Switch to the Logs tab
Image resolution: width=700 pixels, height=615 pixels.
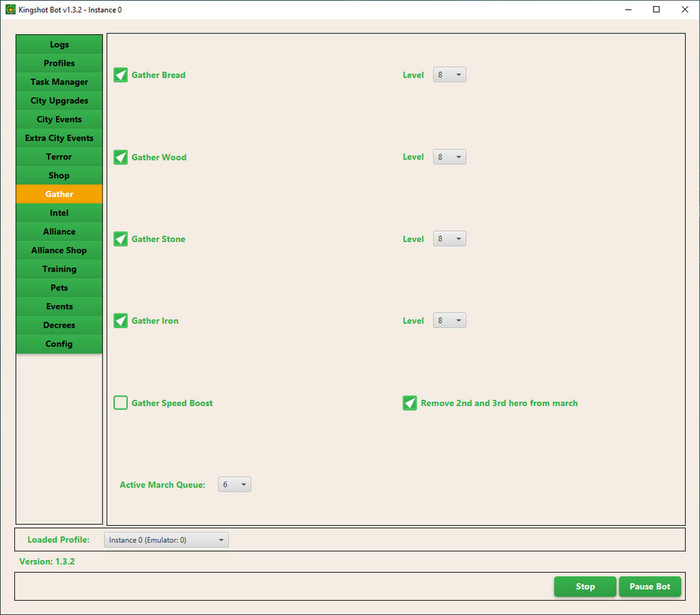click(59, 44)
